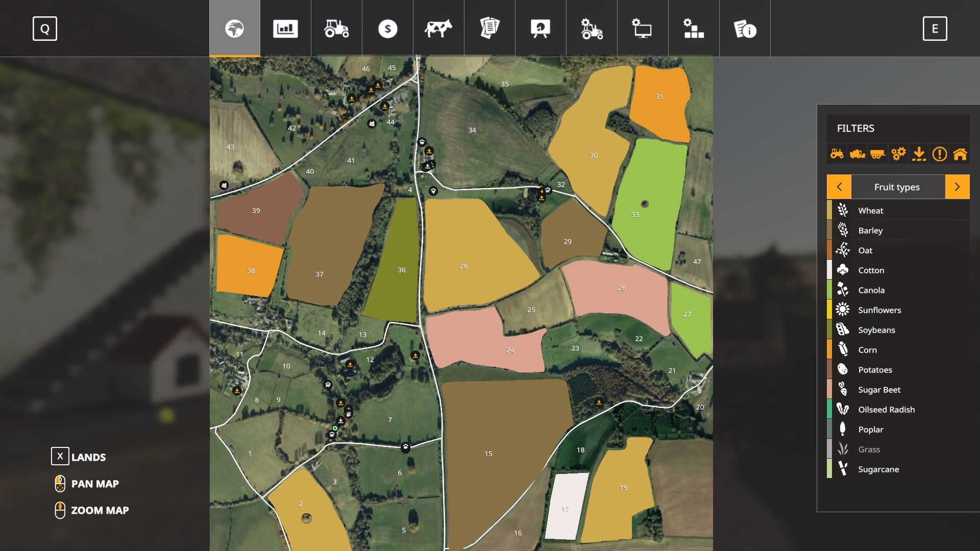Open the contracts papers icon

tap(489, 29)
